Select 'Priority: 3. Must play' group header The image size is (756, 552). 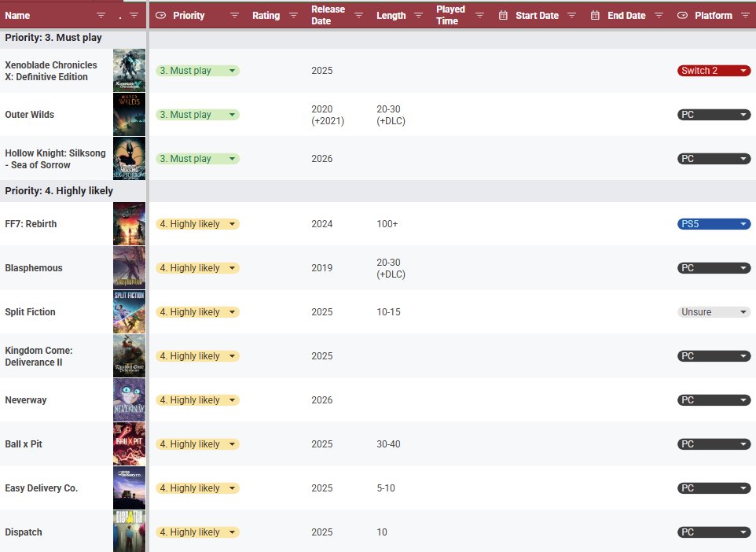coord(53,38)
